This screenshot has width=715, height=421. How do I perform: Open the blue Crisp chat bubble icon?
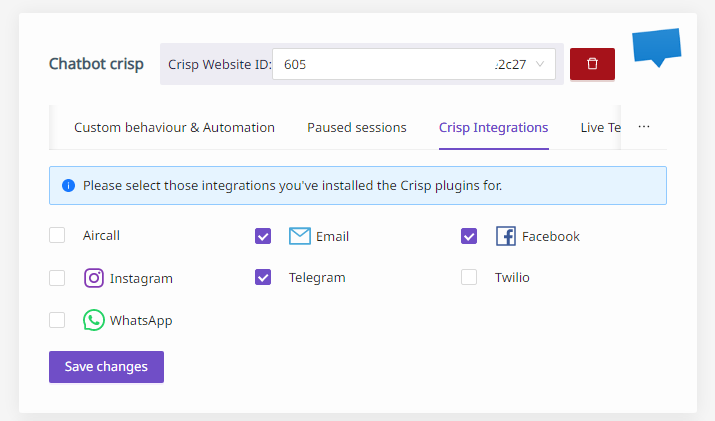(657, 47)
